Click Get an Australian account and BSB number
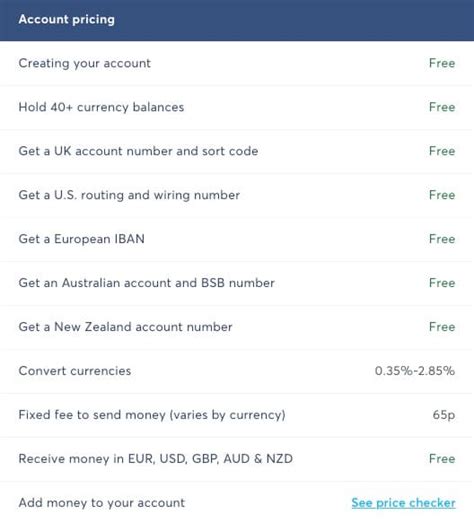The width and height of the screenshot is (474, 523). (146, 283)
